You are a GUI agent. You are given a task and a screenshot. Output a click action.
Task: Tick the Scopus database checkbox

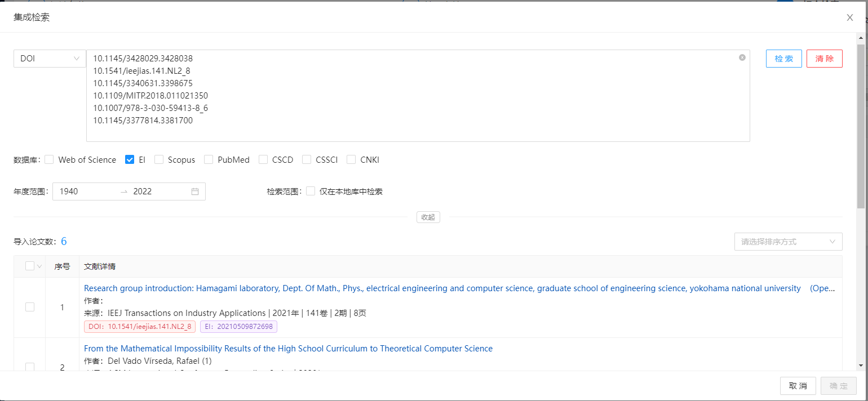click(x=159, y=160)
